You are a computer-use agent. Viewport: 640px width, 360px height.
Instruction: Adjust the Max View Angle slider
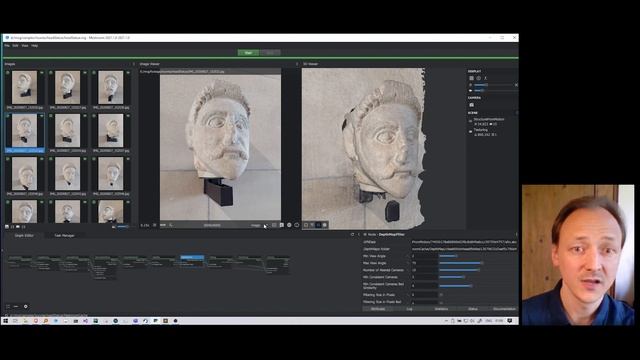(x=478, y=263)
